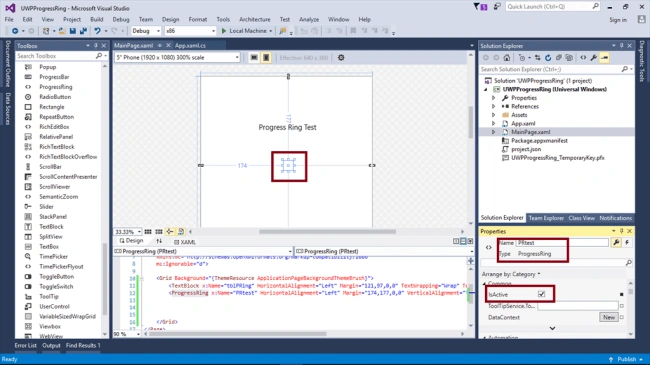Toggle auto-hide pin on Solution Explorer
This screenshot has width=650, height=365.
621,46
